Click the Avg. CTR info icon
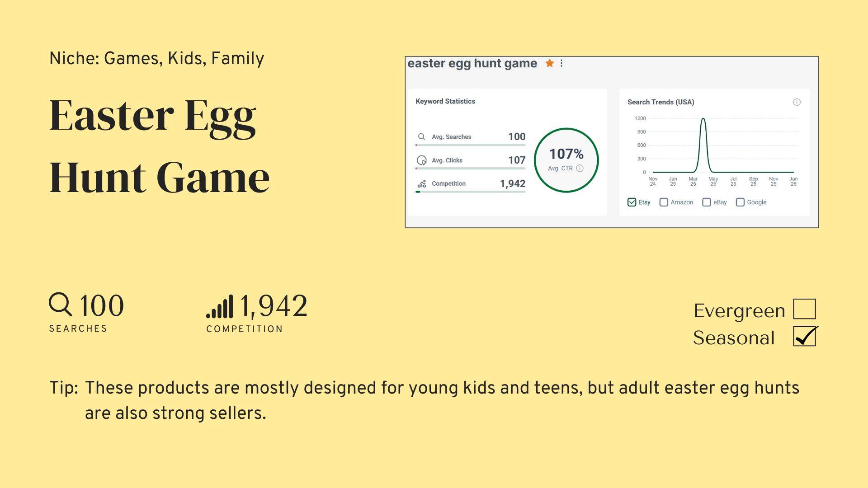This screenshot has width=868, height=488. tap(580, 168)
